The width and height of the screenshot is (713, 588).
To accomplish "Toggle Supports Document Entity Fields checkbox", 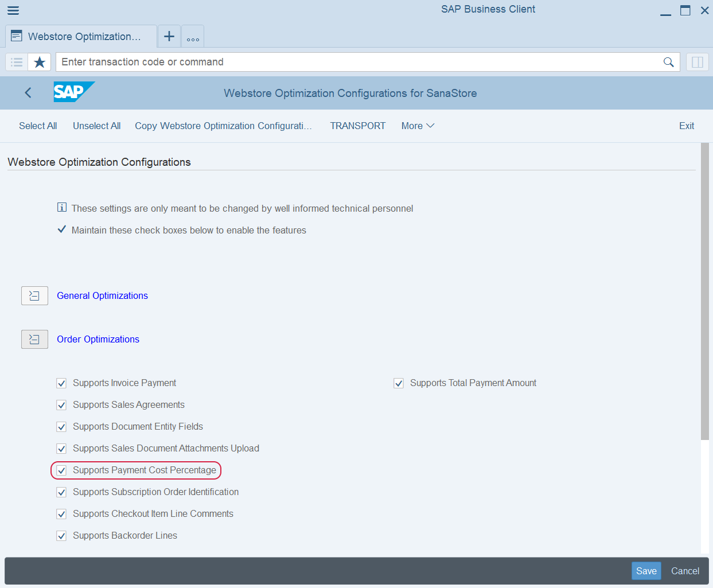I will pos(61,427).
